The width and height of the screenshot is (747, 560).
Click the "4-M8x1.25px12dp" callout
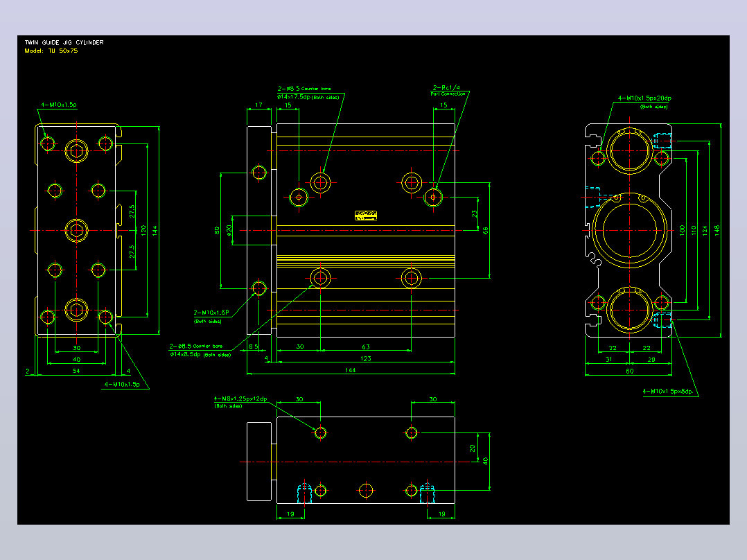click(x=240, y=399)
